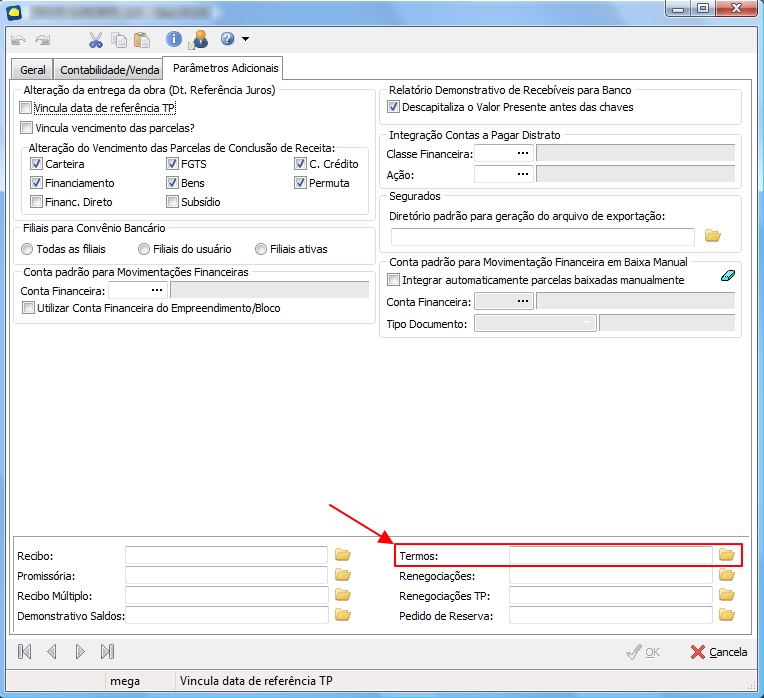Uncheck the FGTS checkbox

coord(173,164)
